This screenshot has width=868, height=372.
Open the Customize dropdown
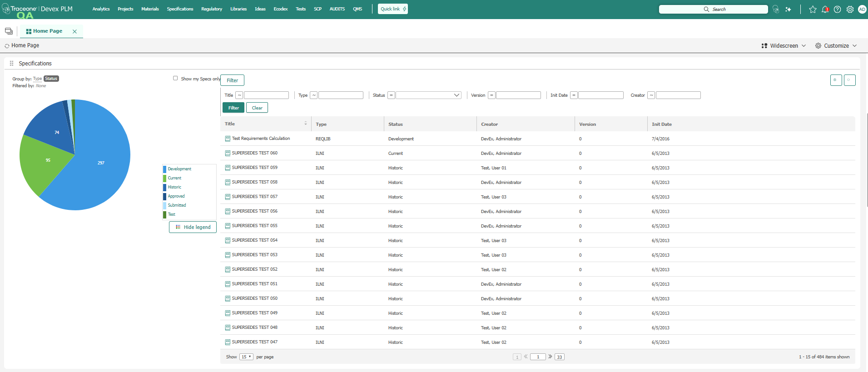pyautogui.click(x=836, y=46)
